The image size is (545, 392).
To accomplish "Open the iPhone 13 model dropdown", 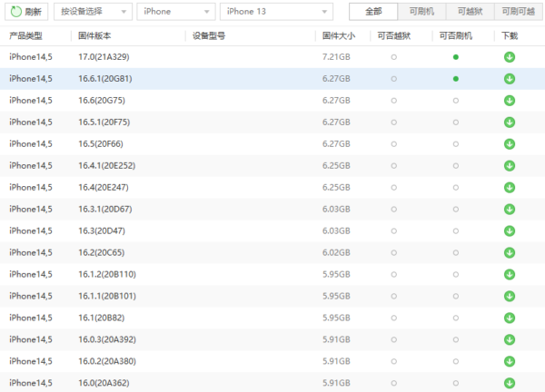I will coord(275,12).
